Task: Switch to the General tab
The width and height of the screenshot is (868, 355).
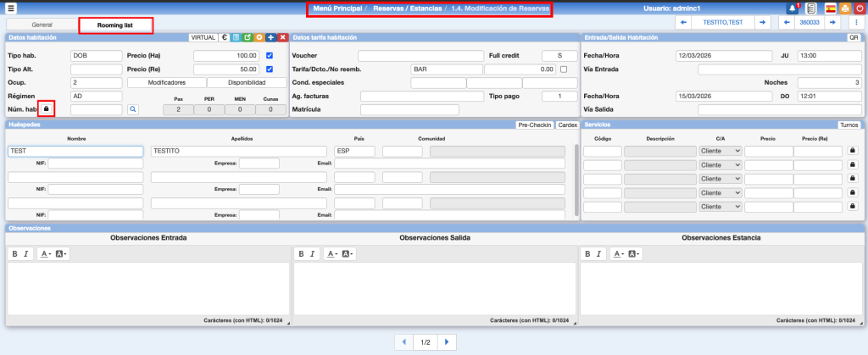Action: 42,25
